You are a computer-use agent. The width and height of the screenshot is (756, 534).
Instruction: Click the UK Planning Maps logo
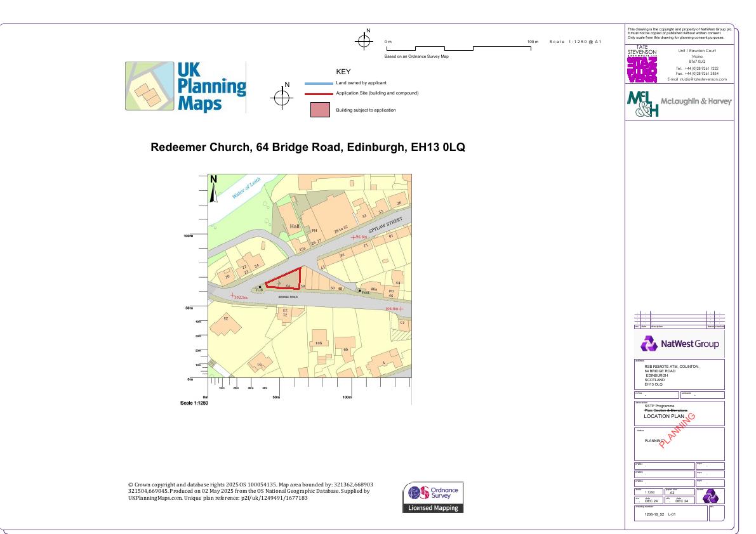185,87
